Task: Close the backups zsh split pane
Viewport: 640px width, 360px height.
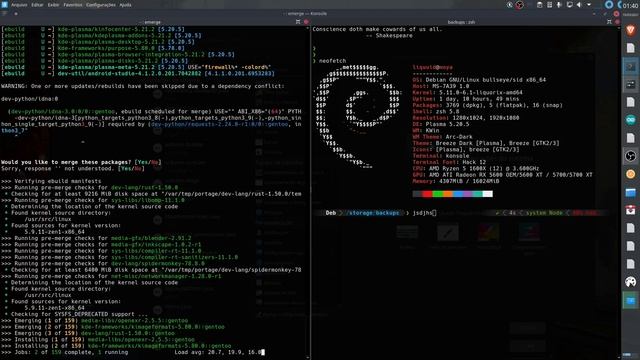Action: coord(616,22)
